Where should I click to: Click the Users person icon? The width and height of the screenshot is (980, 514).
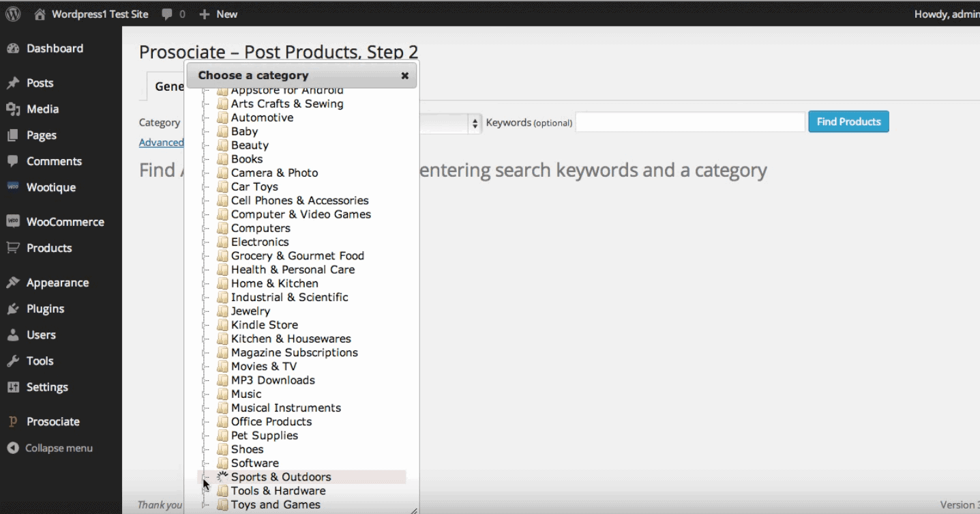[13, 334]
